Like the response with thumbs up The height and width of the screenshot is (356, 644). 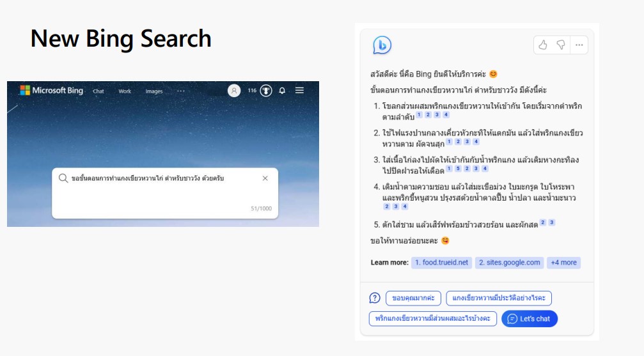click(543, 45)
